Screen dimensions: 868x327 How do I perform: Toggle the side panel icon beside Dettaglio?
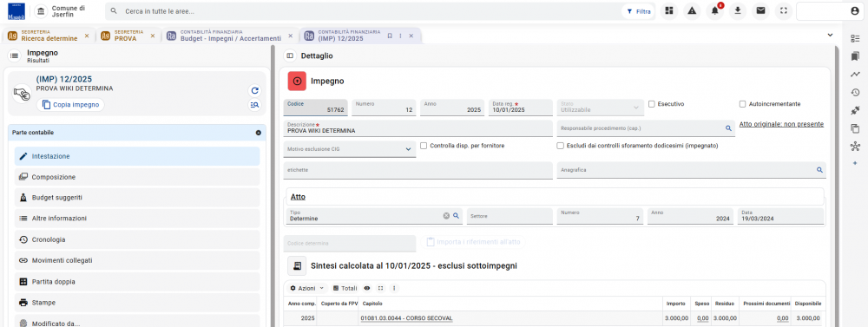point(290,56)
